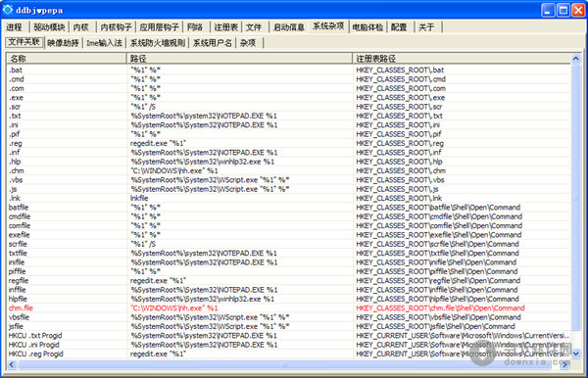Select the 内核钩子 tab
This screenshot has height=378, width=588.
point(116,27)
